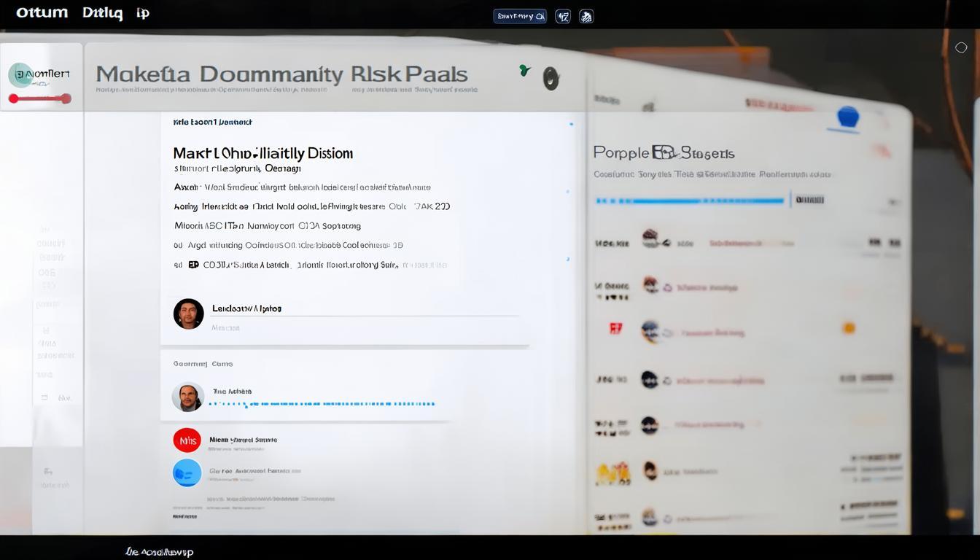Click the Geonmy Cums section label
The width and height of the screenshot is (980, 560).
tap(203, 363)
